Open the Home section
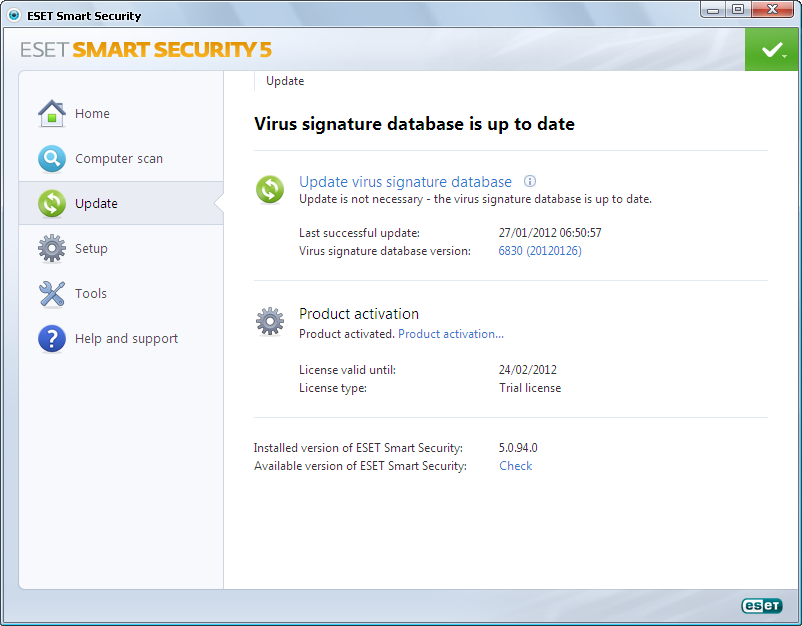Screen dimensions: 802x626 (92, 114)
